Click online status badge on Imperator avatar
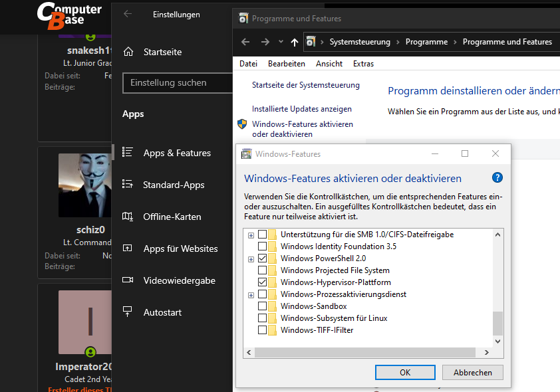 point(90,352)
